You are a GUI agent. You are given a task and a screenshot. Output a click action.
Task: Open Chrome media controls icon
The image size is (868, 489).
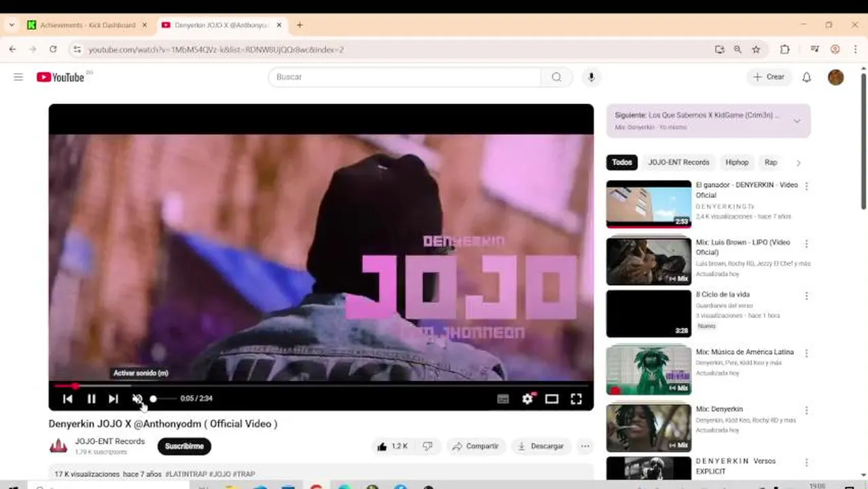coord(814,50)
